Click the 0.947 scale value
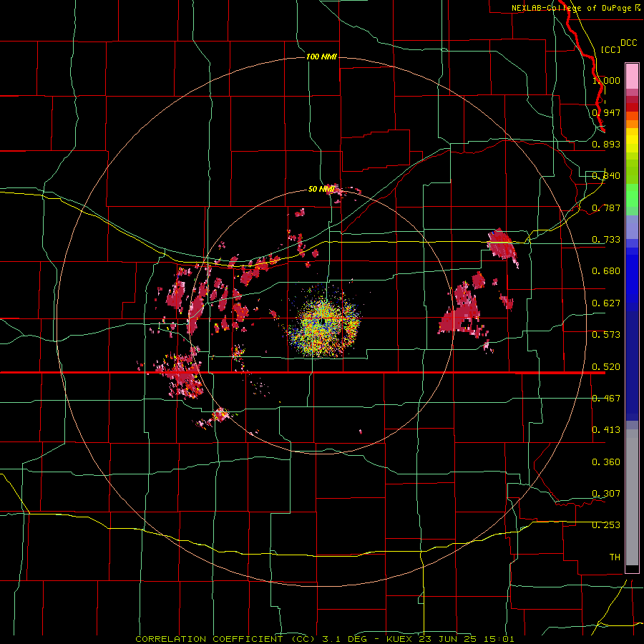Viewport: 644px width, 644px height. 606,112
